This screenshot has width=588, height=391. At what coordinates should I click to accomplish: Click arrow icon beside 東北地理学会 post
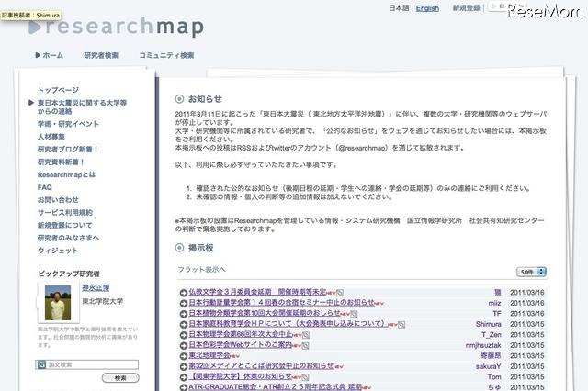(184, 356)
